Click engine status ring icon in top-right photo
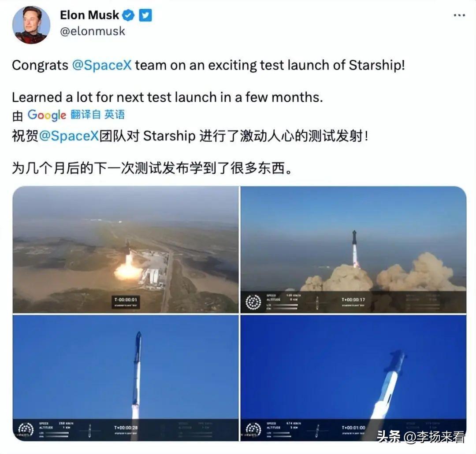The height and width of the screenshot is (454, 476). coord(253,302)
